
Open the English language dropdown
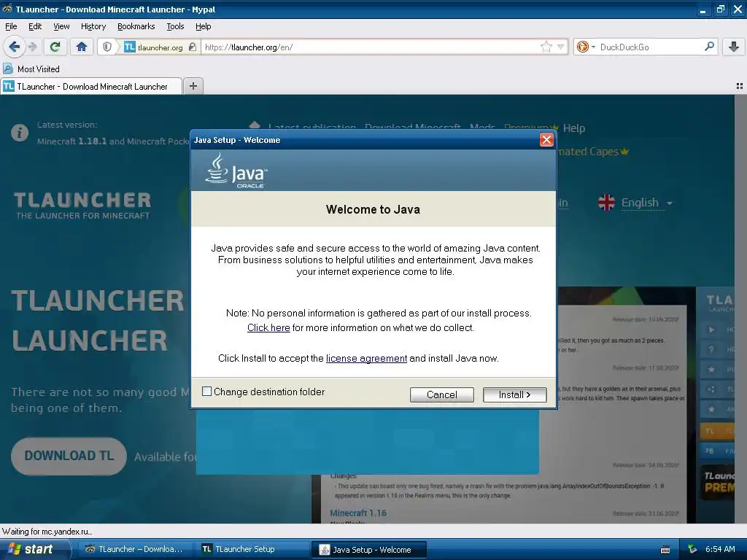(646, 203)
